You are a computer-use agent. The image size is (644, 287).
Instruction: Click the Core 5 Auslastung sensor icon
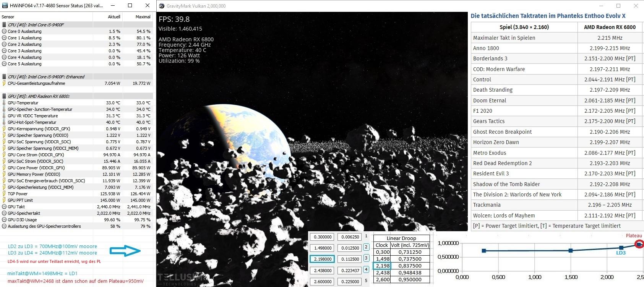4,64
